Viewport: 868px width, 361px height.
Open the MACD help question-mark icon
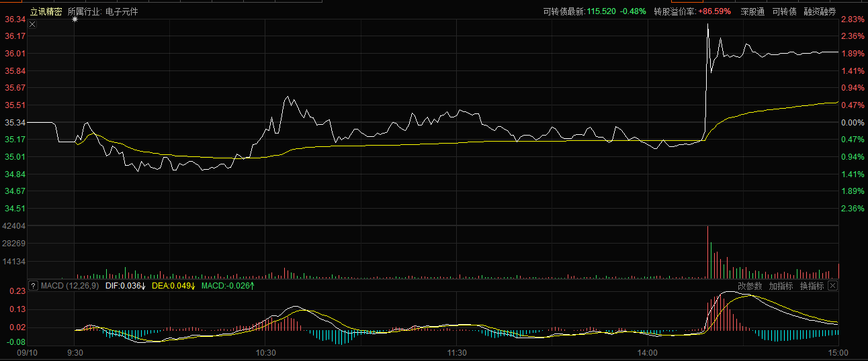click(x=32, y=286)
